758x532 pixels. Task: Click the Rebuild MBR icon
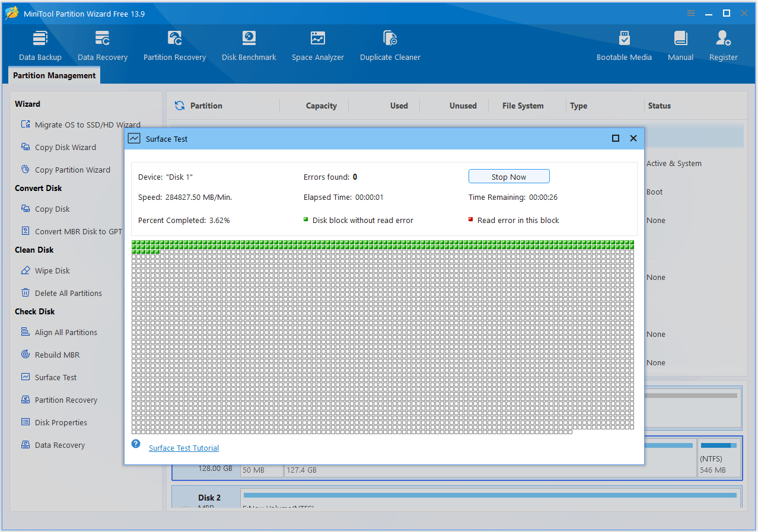click(26, 355)
